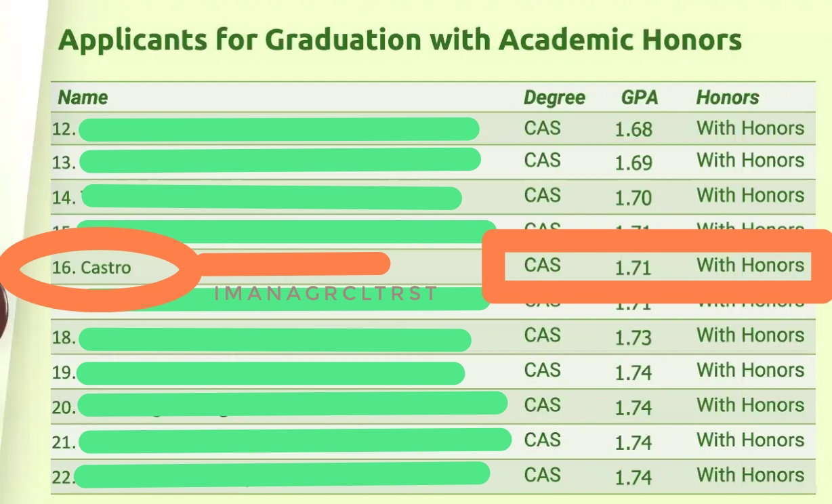This screenshot has height=504, width=832.
Task: Click the Degree column header
Action: pyautogui.click(x=554, y=98)
